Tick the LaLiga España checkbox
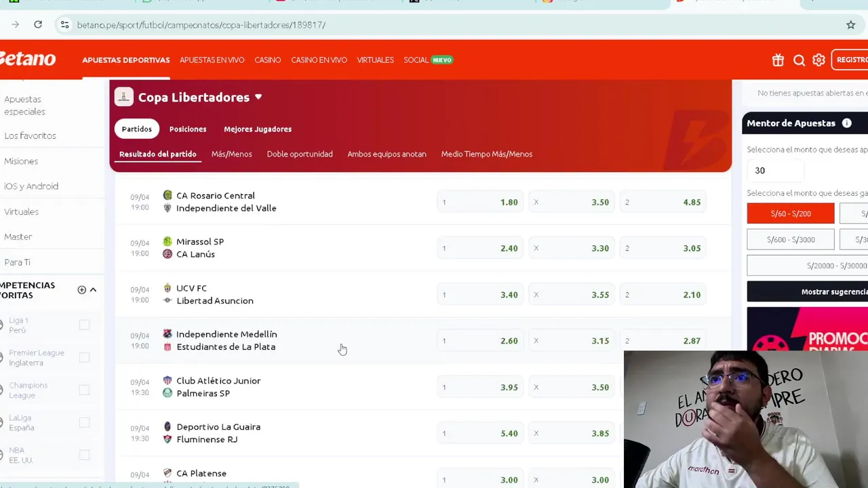Screen dimensions: 868x488 84,422
